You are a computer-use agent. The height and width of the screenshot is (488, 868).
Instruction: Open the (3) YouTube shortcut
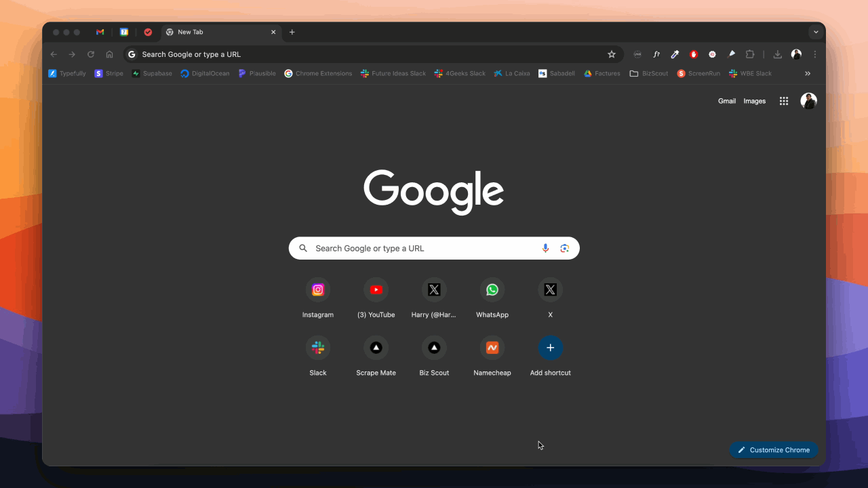point(376,298)
